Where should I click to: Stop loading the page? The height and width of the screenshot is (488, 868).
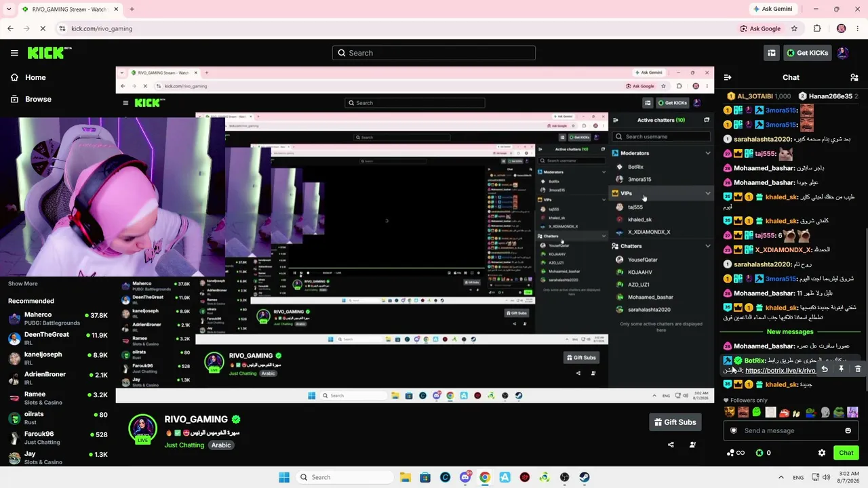click(x=43, y=28)
